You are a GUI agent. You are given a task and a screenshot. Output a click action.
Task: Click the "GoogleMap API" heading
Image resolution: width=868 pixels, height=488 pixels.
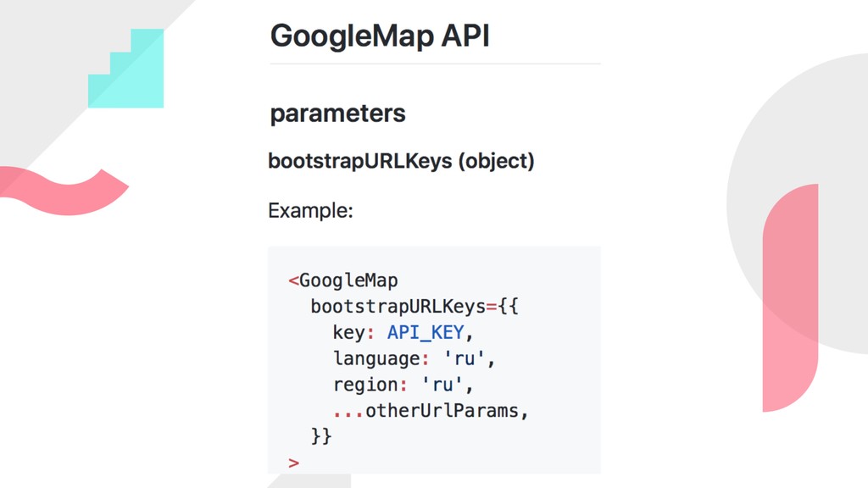coord(380,36)
